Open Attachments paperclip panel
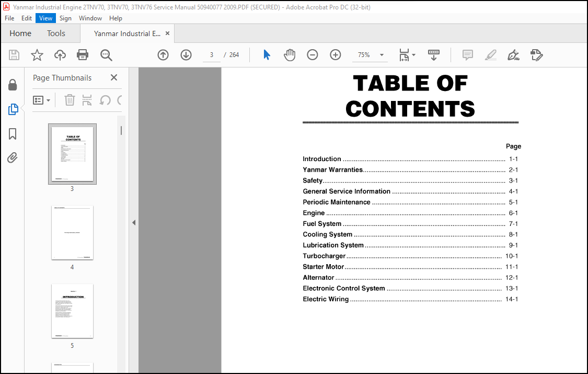Image resolution: width=588 pixels, height=374 pixels. 13,157
